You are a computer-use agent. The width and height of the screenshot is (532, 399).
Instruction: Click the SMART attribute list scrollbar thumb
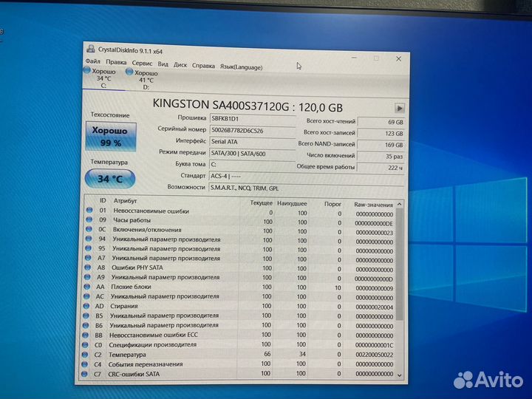(399, 265)
